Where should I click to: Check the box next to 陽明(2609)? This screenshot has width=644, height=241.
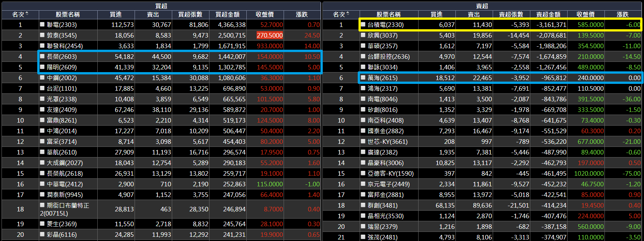42,67
